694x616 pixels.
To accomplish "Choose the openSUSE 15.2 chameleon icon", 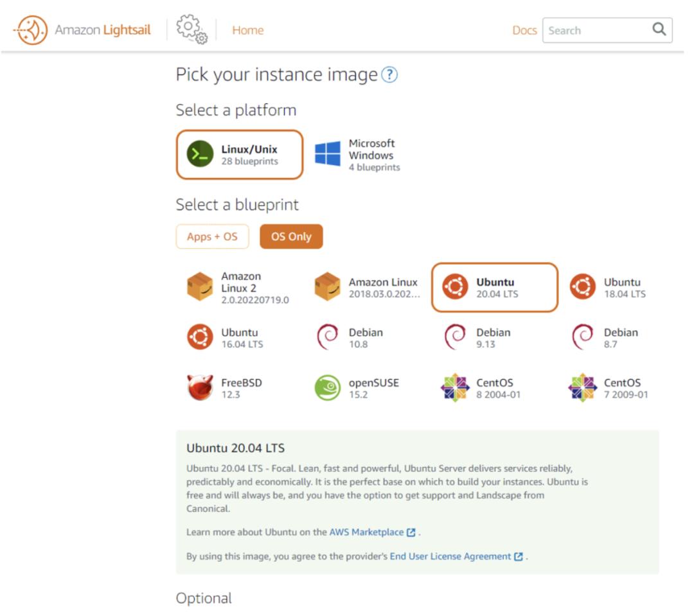I will pos(328,388).
